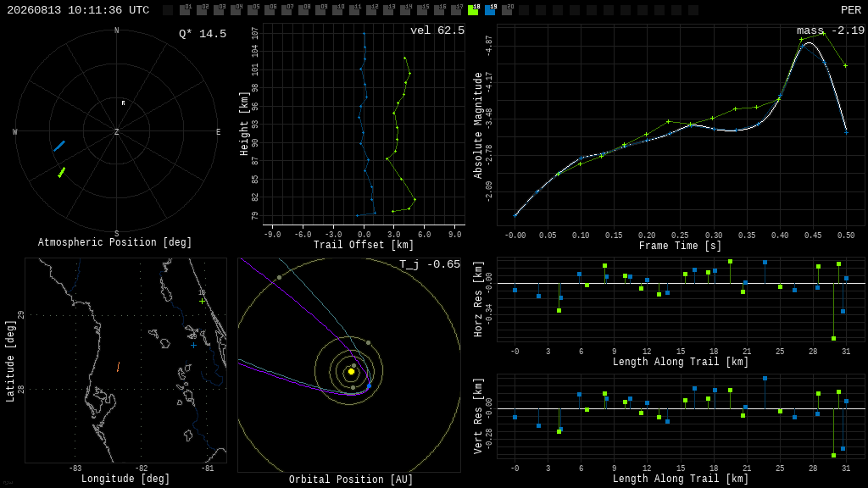Click the vel 62.5 readout

(x=437, y=30)
